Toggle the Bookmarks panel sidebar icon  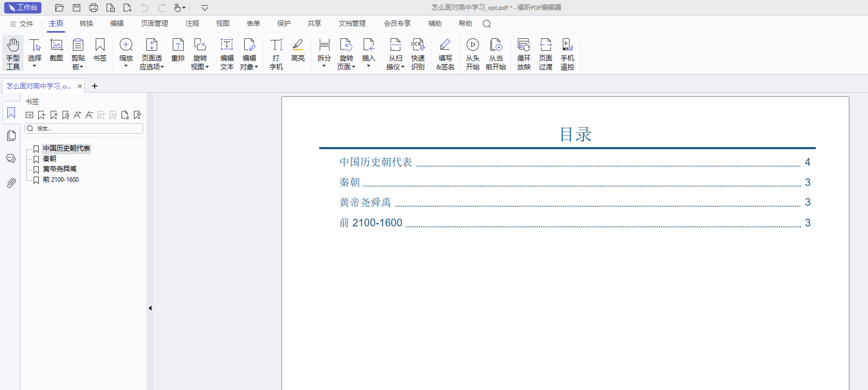11,113
